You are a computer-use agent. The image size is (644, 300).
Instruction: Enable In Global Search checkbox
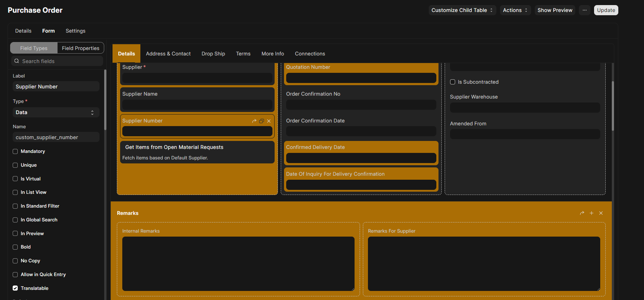(15, 220)
